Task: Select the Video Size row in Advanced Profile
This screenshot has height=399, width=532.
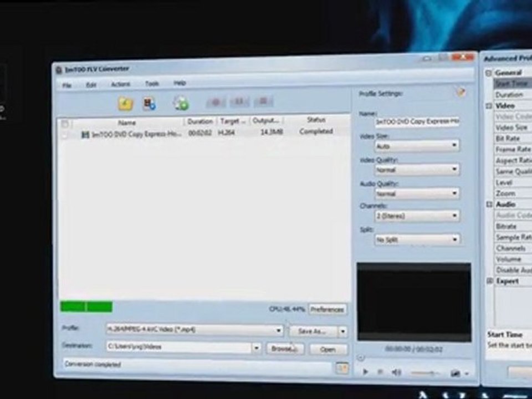Action: click(x=513, y=127)
